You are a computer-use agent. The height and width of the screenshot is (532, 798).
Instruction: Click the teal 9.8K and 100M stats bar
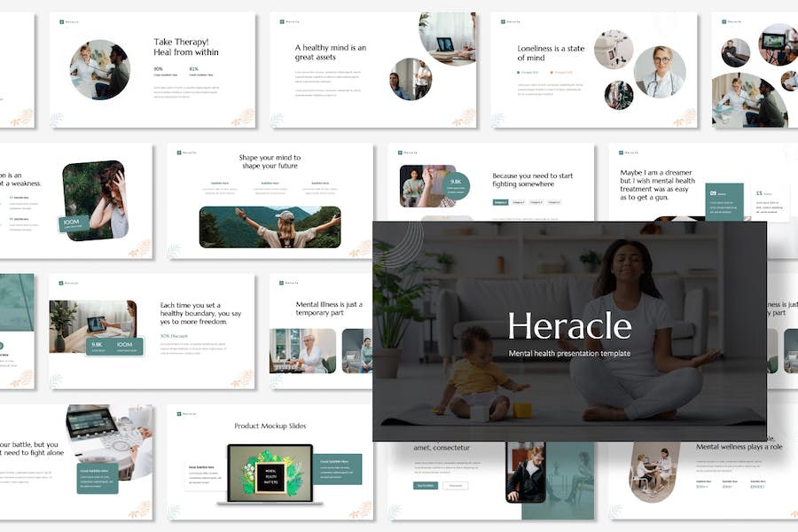[x=114, y=347]
